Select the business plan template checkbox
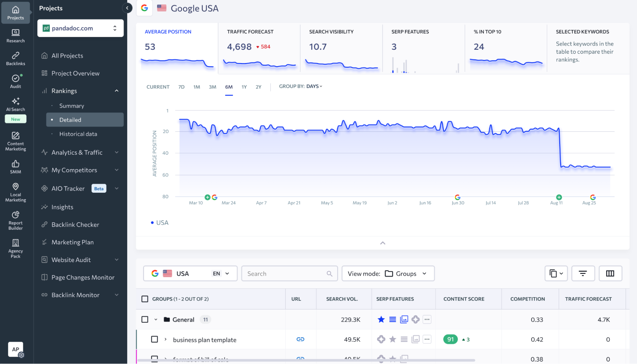Image resolution: width=637 pixels, height=364 pixels. pyautogui.click(x=155, y=339)
